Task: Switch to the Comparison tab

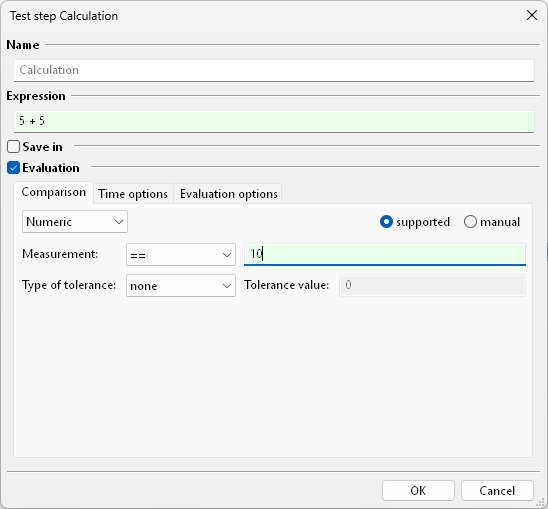Action: (x=53, y=192)
